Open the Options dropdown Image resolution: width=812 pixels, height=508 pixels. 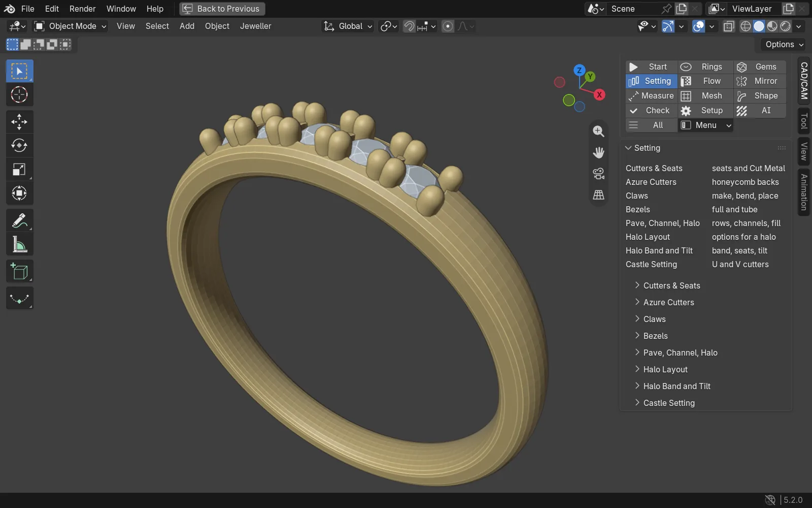tap(784, 44)
